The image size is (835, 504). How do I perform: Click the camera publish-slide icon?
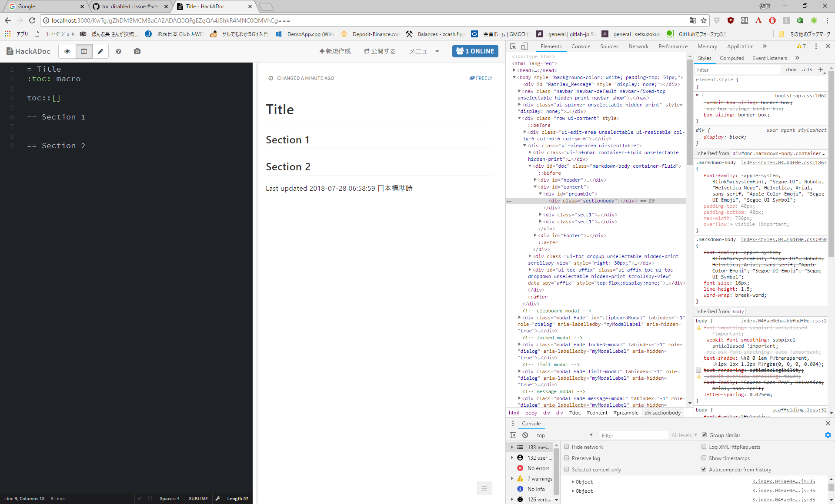pyautogui.click(x=137, y=51)
